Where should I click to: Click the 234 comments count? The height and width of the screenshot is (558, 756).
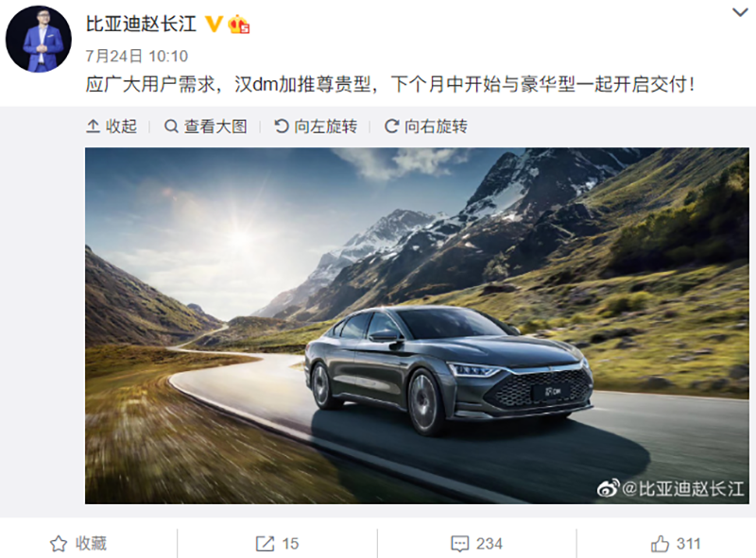490,544
